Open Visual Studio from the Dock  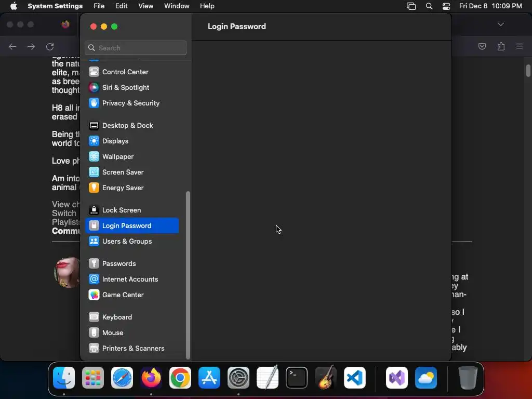[397, 378]
